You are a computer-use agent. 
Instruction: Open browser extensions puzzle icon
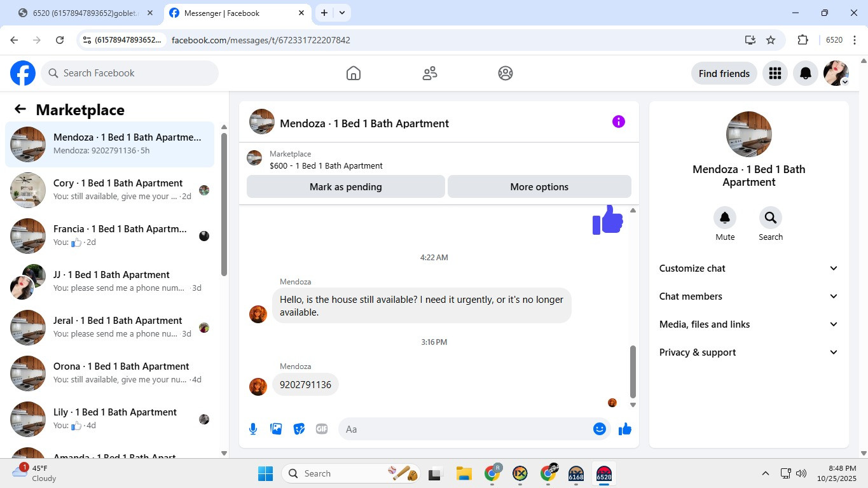803,40
